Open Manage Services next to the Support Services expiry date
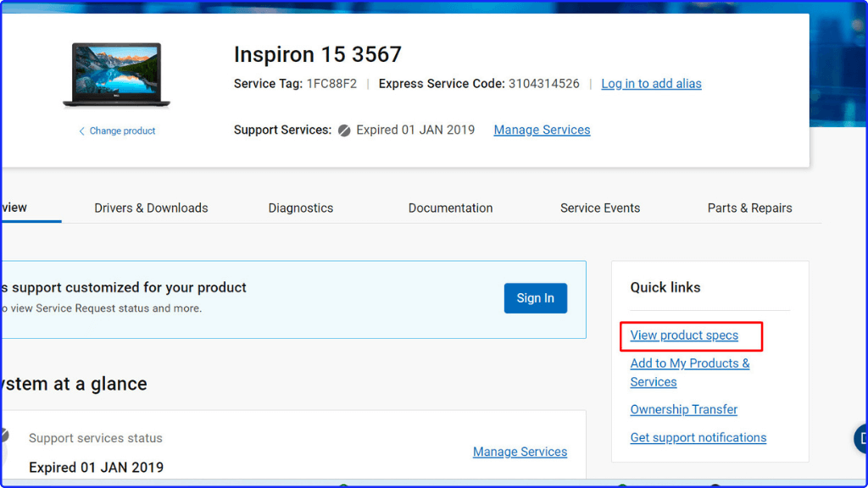 pyautogui.click(x=542, y=130)
